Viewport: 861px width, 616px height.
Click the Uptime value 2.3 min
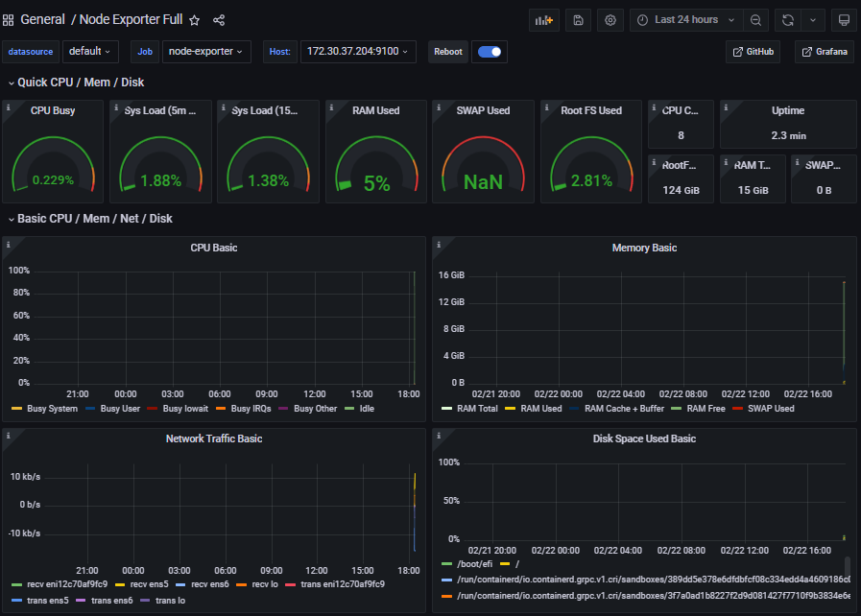pos(788,135)
